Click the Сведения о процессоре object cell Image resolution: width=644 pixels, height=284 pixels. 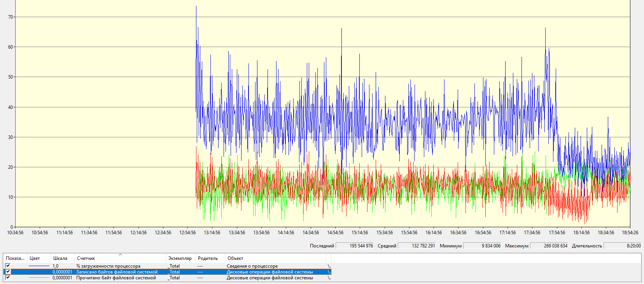[252, 266]
